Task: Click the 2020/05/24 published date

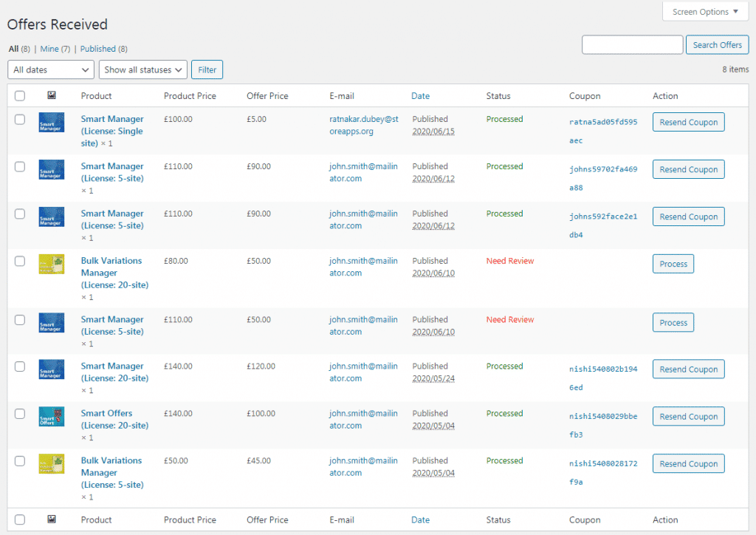Action: pyautogui.click(x=433, y=378)
